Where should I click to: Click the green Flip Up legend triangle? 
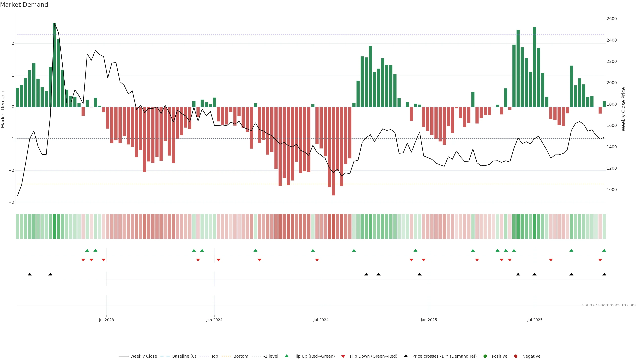pyautogui.click(x=286, y=356)
